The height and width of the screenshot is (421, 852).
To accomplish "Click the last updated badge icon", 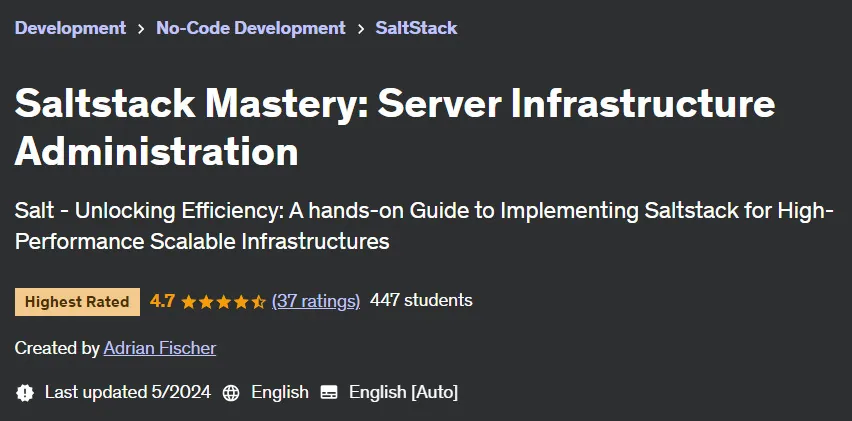I will click(x=25, y=392).
